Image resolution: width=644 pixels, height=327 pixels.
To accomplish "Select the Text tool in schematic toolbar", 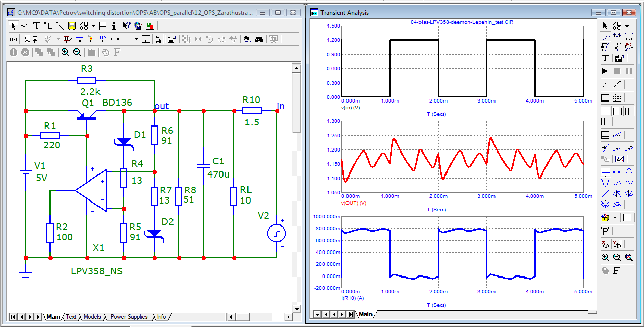I will pyautogui.click(x=36, y=26).
